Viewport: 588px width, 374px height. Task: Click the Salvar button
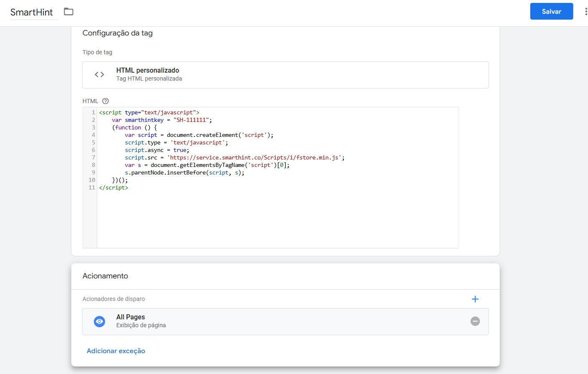click(551, 11)
